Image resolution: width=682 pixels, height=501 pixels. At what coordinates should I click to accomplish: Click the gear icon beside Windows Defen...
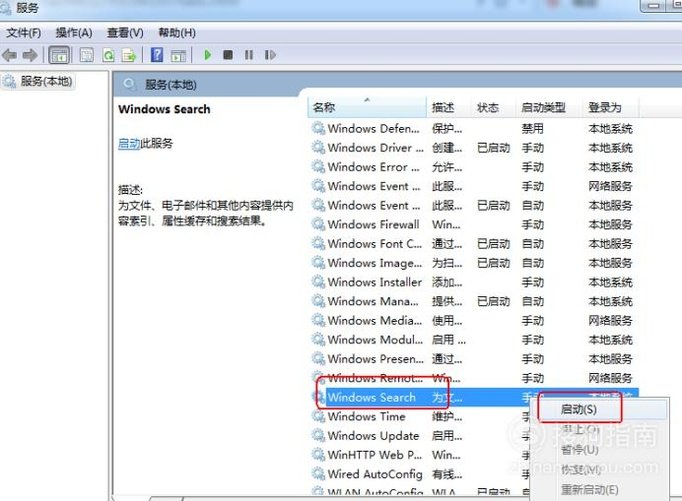point(318,128)
